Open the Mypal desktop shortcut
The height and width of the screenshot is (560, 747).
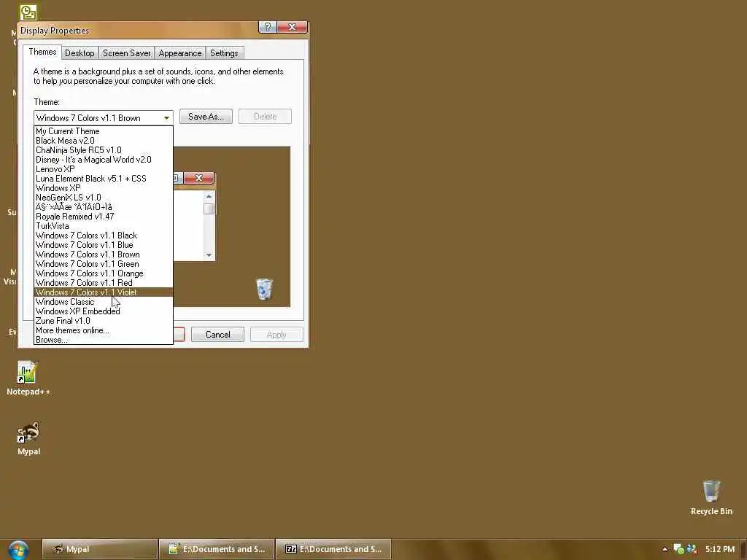28,438
